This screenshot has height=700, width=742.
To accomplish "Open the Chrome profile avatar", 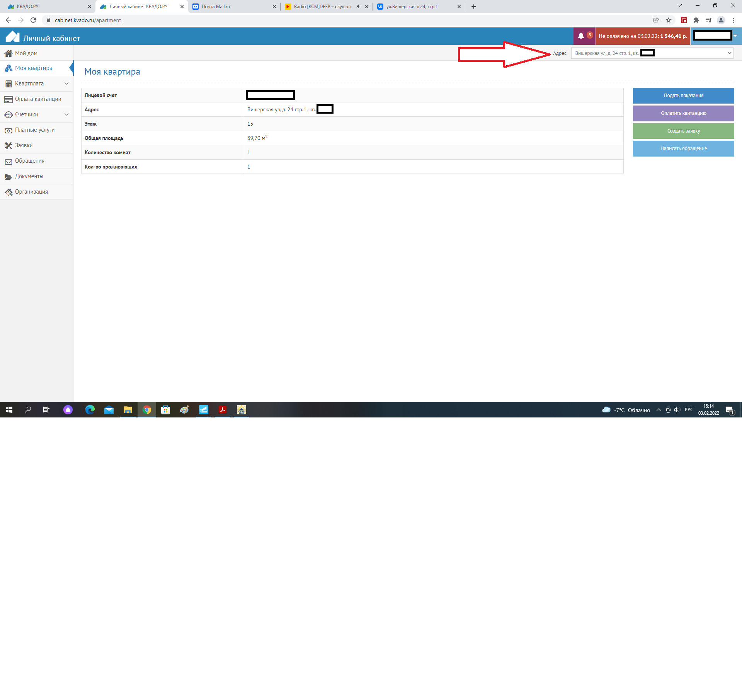I will 721,20.
